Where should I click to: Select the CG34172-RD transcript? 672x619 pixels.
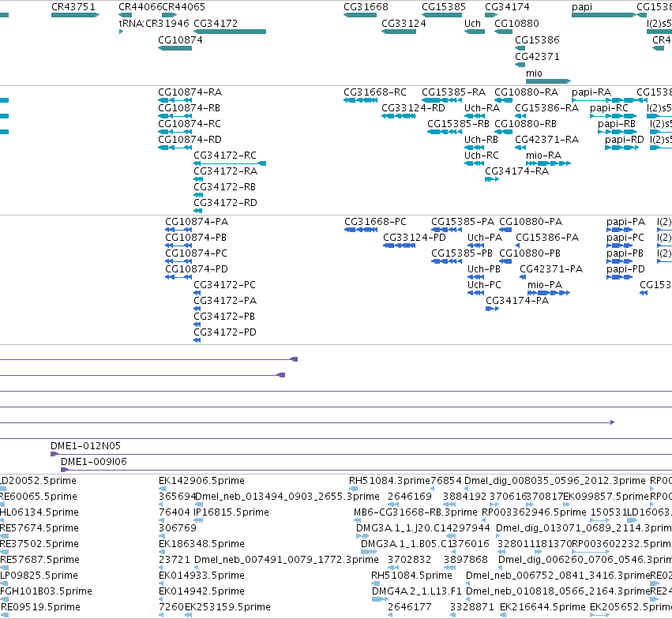pos(197,211)
